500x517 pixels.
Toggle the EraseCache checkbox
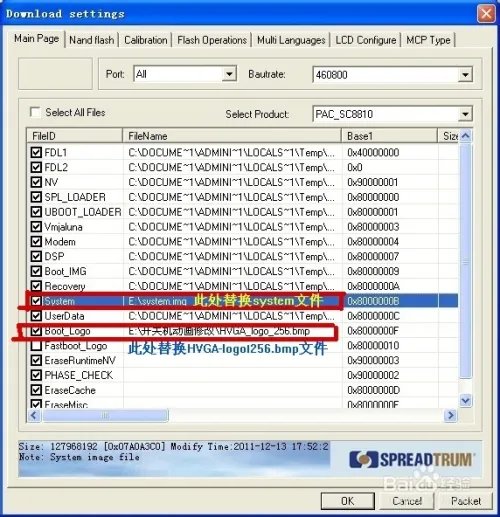point(36,390)
